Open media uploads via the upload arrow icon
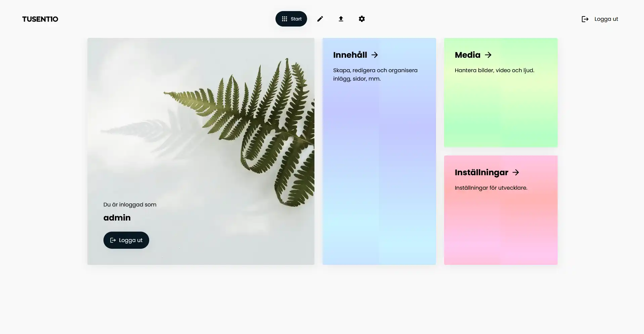The height and width of the screenshot is (334, 644). [341, 19]
